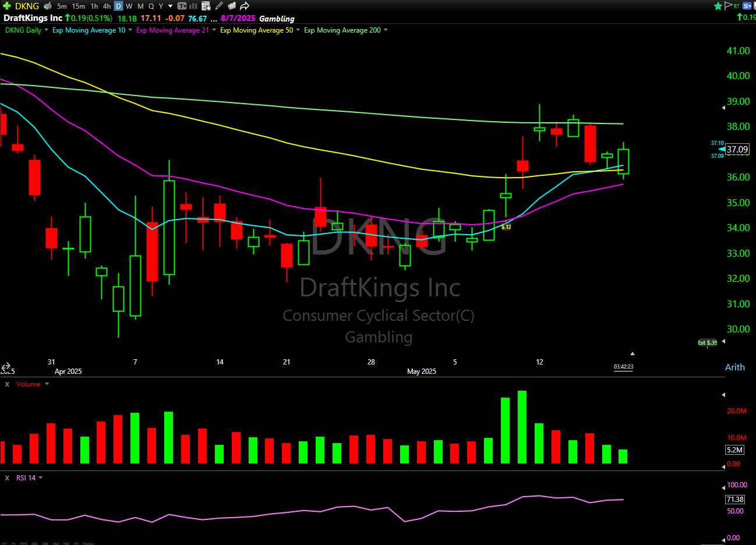756x545 pixels.
Task: Click the share arrow icon
Action: [x=245, y=6]
